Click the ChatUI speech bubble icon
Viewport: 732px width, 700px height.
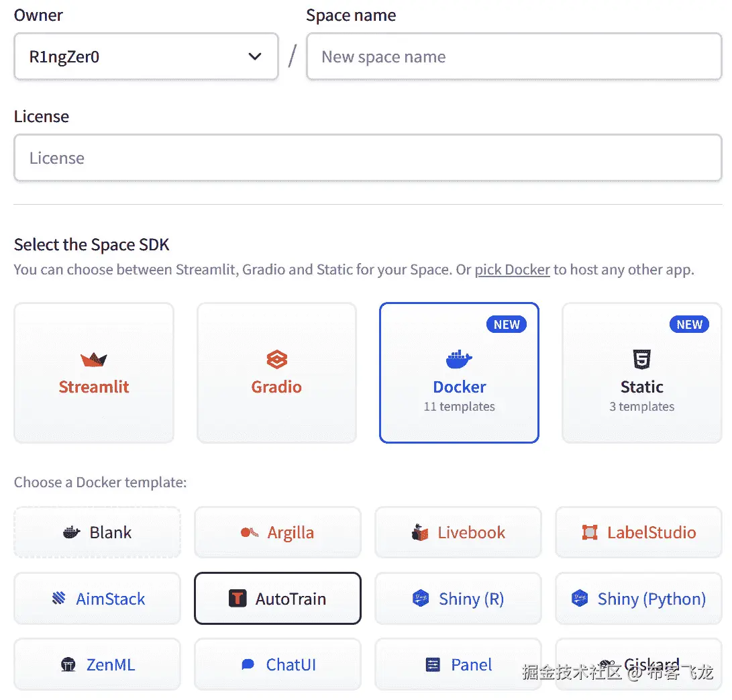click(248, 664)
